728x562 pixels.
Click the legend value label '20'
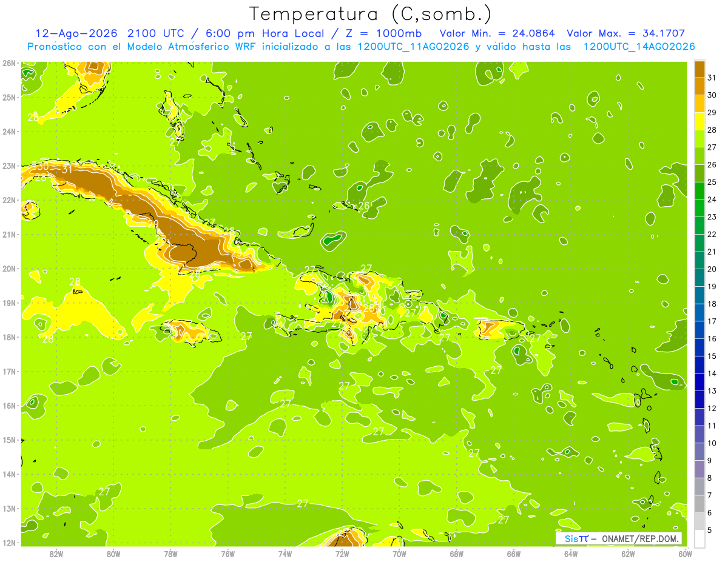click(x=712, y=269)
